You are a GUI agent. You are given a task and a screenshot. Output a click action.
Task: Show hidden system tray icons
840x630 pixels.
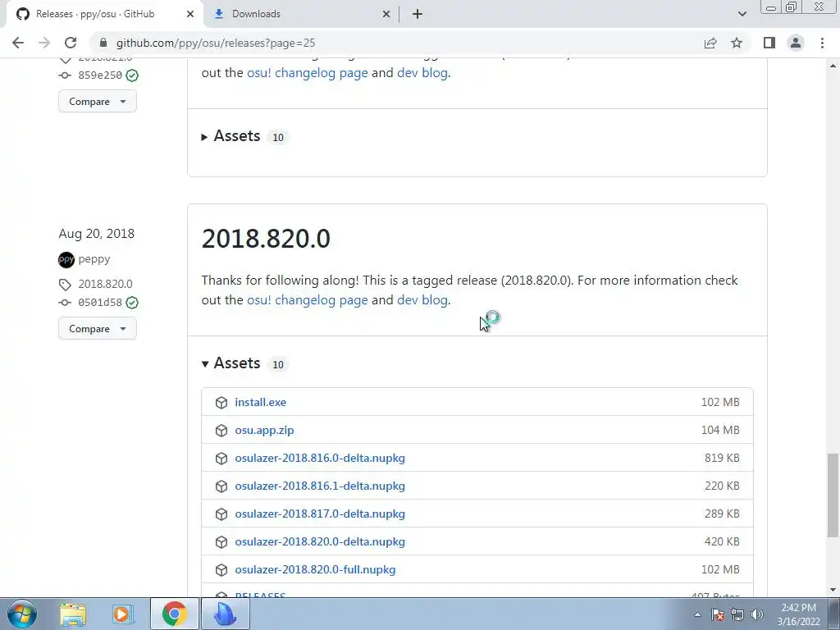click(697, 614)
